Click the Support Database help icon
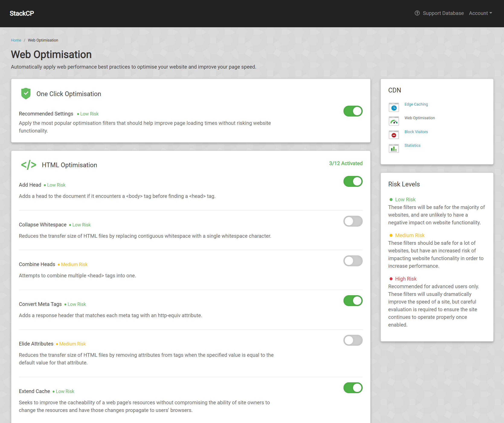 coord(417,13)
